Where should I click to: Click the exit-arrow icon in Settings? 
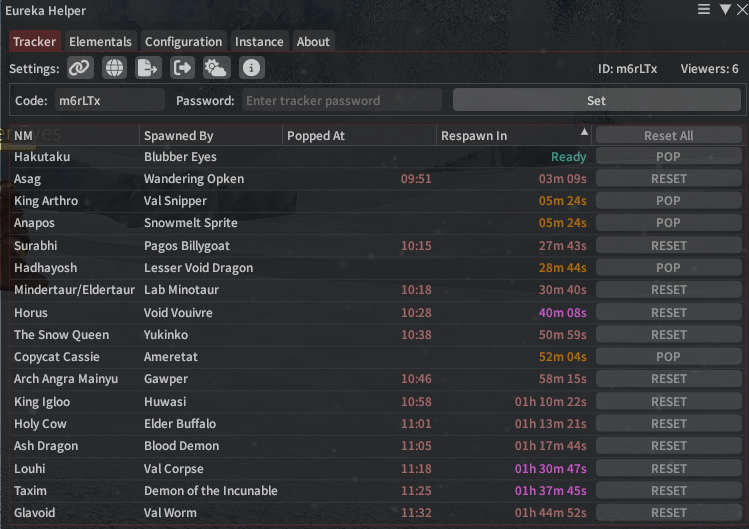point(182,68)
